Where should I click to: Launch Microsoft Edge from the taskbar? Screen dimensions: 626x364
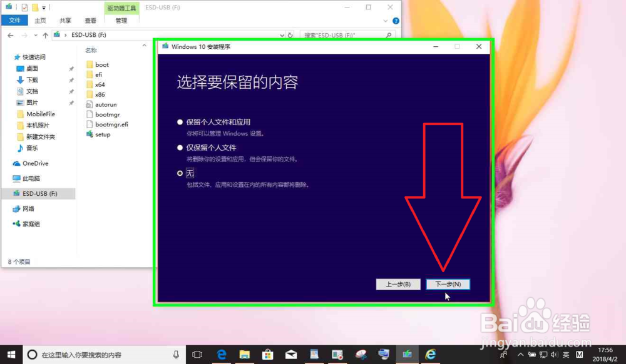pyautogui.click(x=222, y=354)
